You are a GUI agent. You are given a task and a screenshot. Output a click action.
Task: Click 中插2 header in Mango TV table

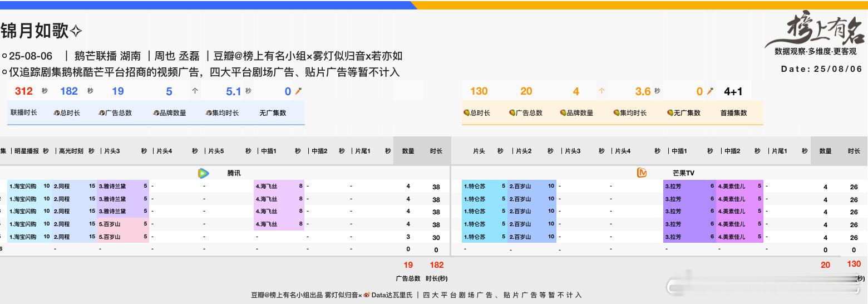click(x=732, y=151)
